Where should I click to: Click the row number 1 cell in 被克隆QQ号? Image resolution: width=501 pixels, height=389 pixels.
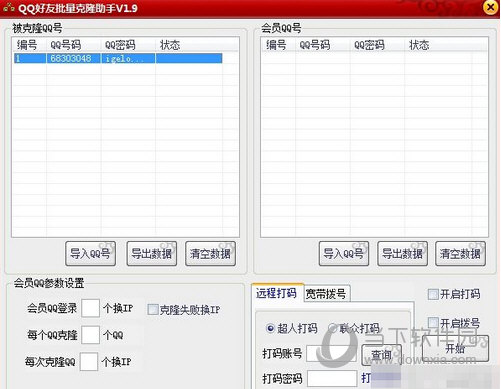pos(29,58)
